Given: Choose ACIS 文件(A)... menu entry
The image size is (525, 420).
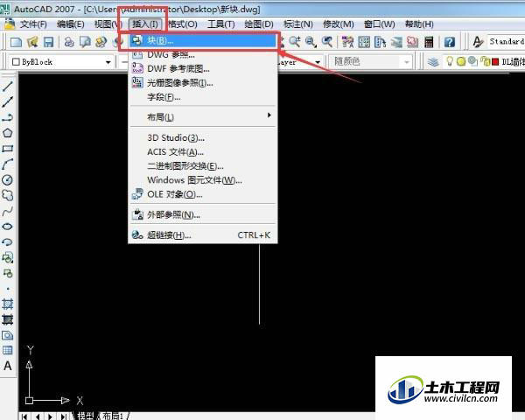Looking at the screenshot, I should 203,151.
